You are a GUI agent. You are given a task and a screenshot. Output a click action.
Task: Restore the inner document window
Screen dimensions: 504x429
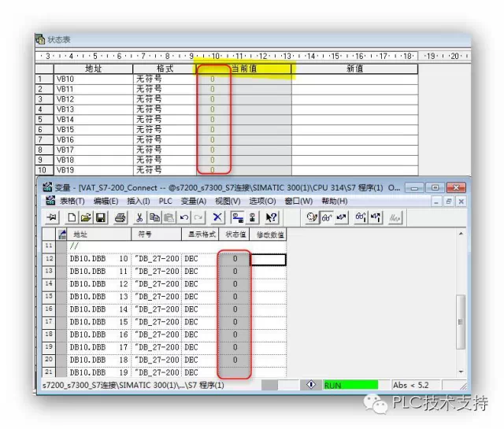[x=448, y=202]
